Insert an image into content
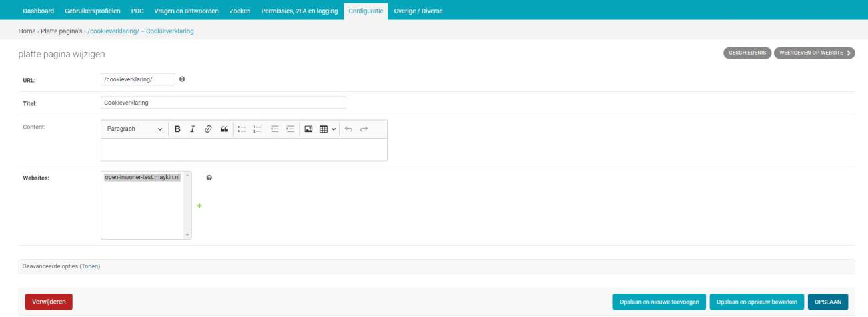The image size is (868, 317). point(309,129)
